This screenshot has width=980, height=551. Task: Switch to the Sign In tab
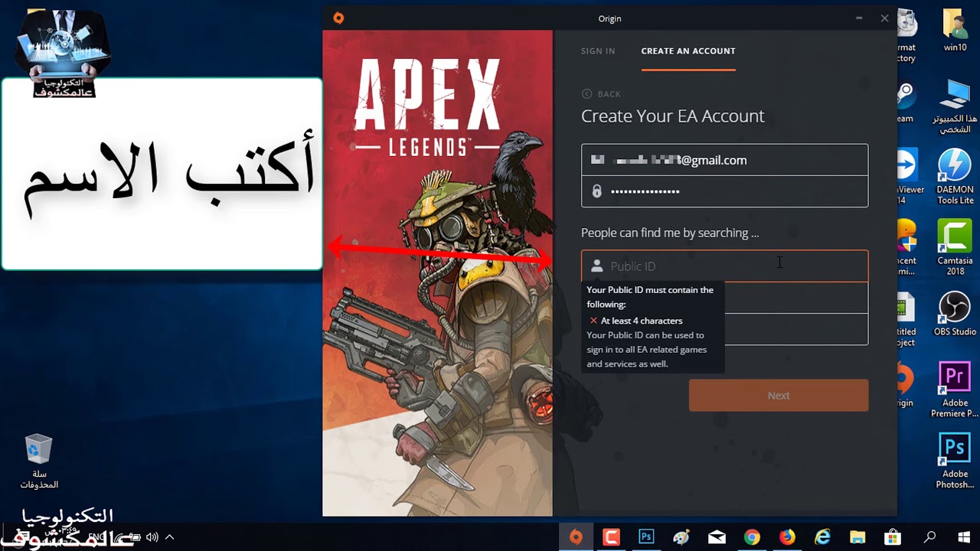pyautogui.click(x=598, y=51)
